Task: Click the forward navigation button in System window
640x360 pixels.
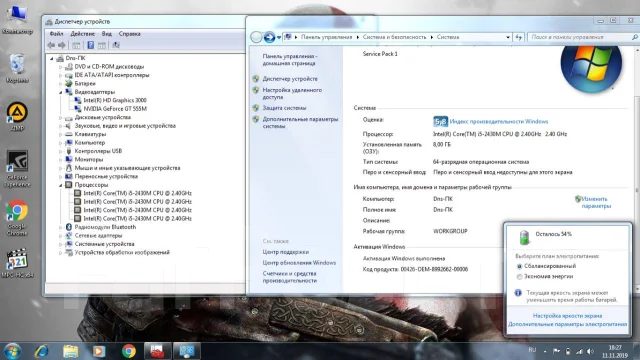Action: click(269, 37)
